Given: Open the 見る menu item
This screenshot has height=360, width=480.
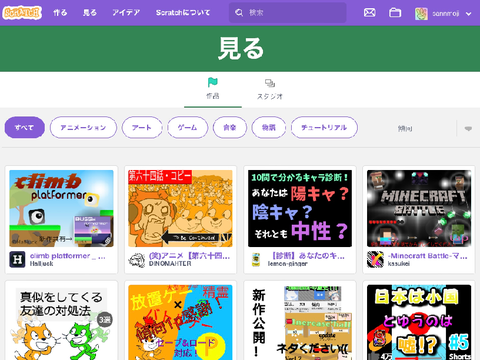Looking at the screenshot, I should (x=90, y=13).
